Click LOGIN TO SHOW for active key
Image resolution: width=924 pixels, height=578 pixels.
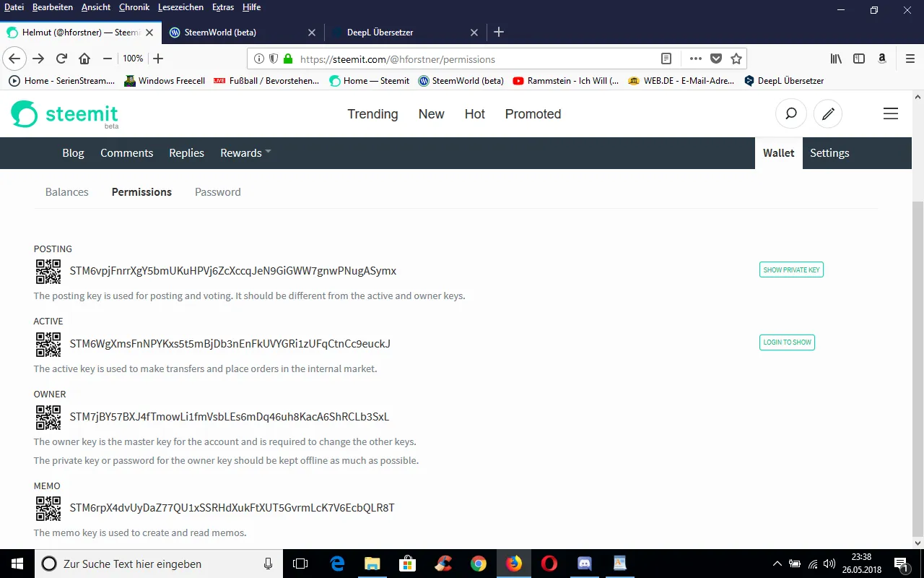[787, 342]
